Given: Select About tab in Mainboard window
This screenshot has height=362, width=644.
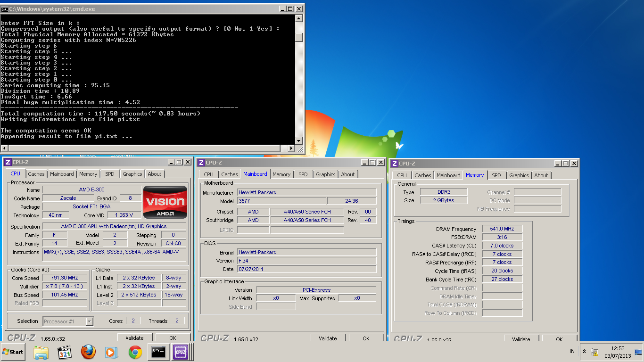Looking at the screenshot, I should 348,174.
